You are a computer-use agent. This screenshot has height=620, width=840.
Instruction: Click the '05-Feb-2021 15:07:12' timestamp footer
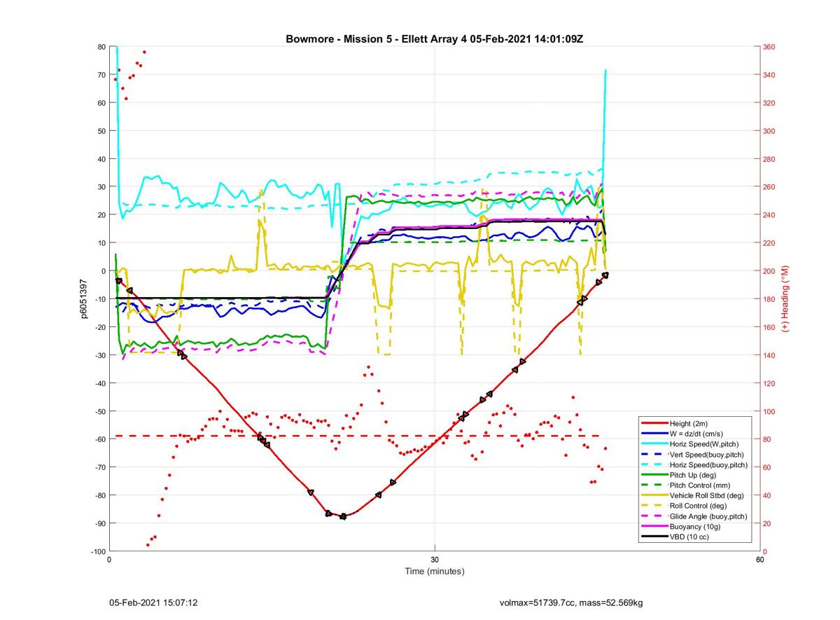[153, 602]
